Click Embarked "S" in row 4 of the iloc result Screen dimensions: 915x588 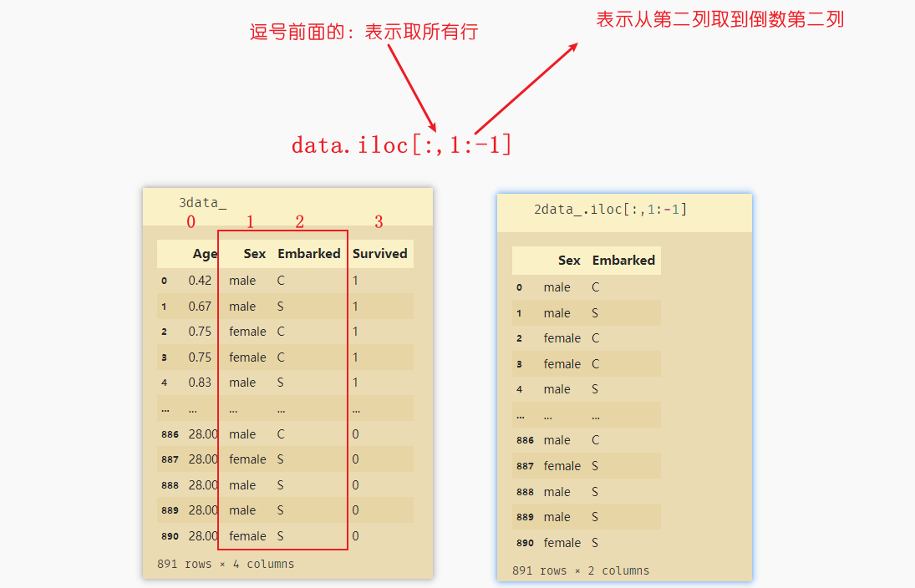(595, 389)
